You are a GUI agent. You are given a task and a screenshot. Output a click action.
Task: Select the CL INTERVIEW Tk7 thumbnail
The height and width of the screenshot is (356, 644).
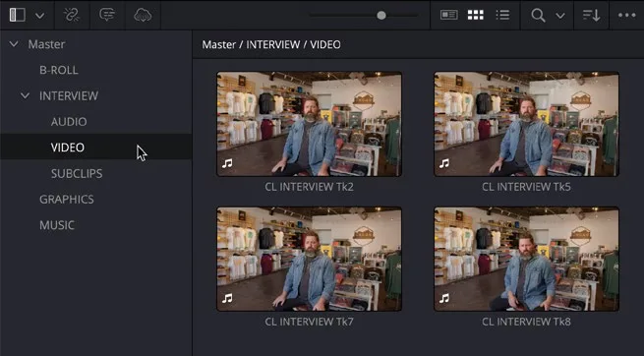pos(310,259)
